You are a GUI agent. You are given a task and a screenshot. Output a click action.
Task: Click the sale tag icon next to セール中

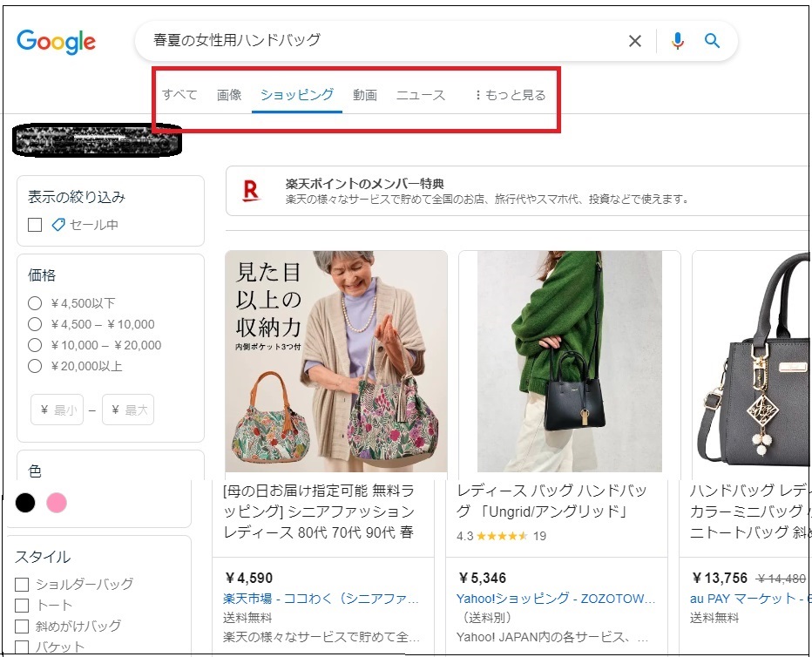coord(58,225)
